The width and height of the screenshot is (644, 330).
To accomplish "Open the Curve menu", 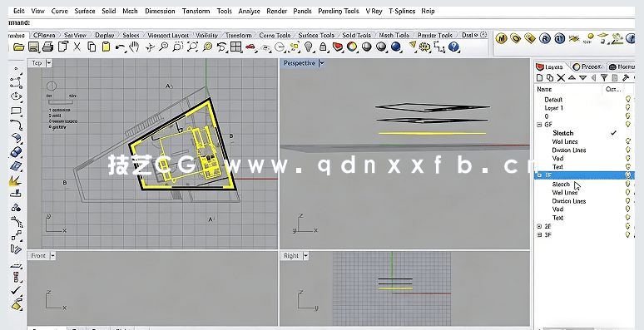I will [x=60, y=11].
